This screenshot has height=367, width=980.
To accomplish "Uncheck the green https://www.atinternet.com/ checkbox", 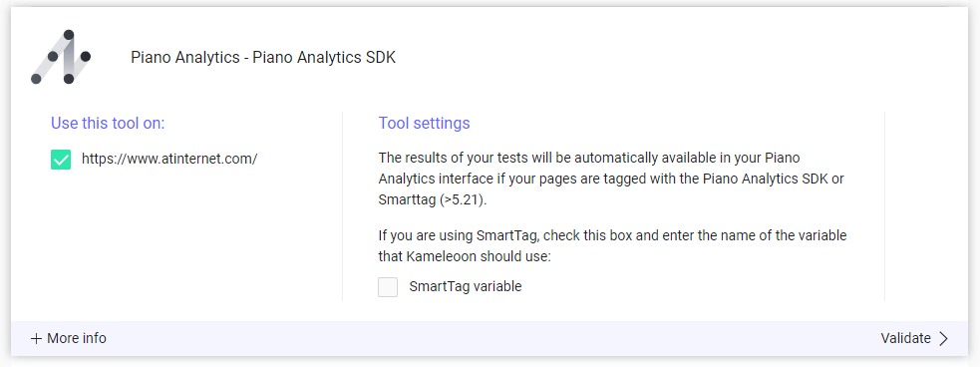I will (61, 160).
